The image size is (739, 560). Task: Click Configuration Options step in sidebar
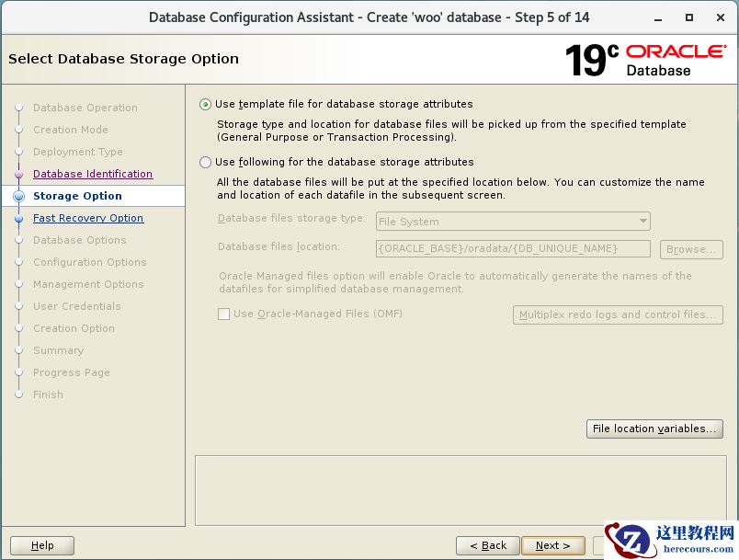89,262
